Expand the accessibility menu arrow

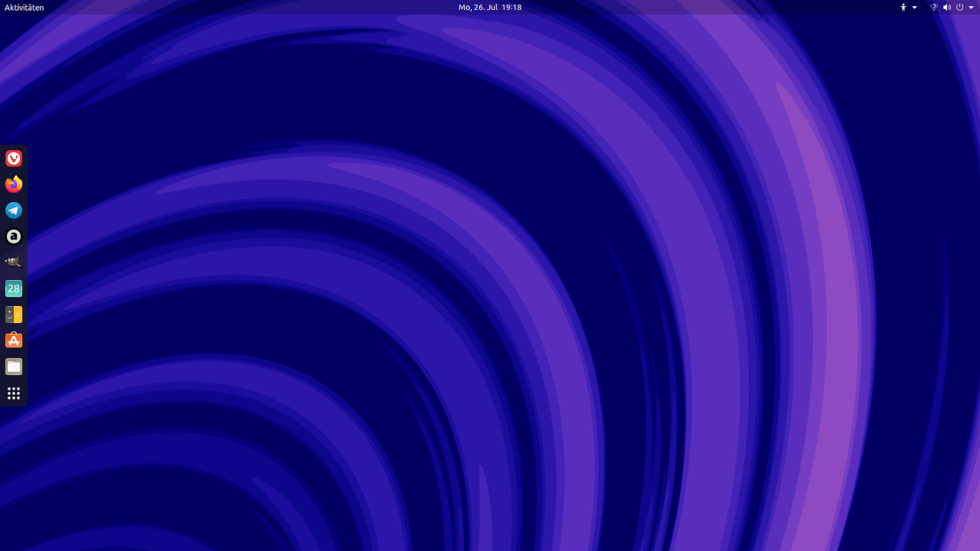[915, 8]
